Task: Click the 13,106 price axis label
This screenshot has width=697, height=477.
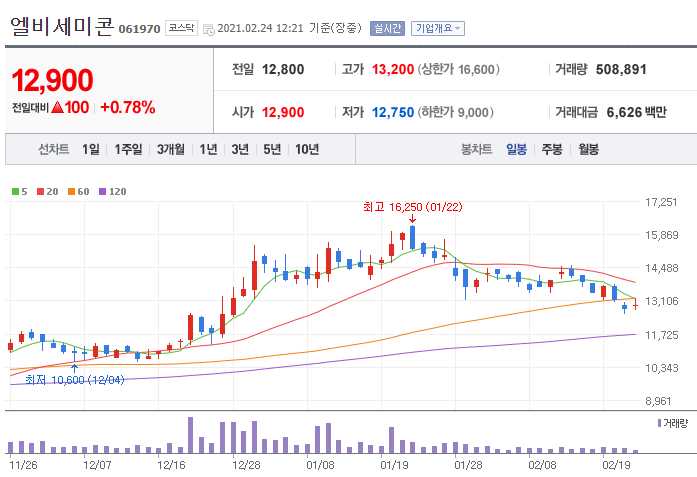Action: point(661,301)
